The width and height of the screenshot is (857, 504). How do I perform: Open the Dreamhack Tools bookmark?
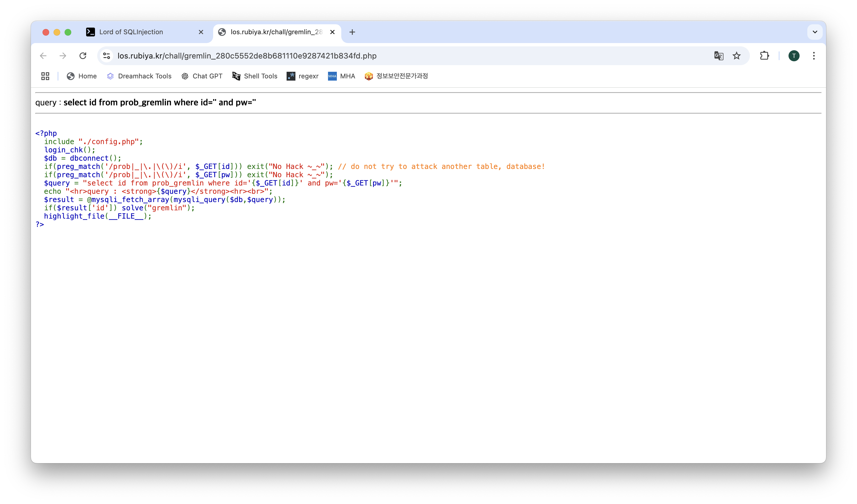[139, 76]
